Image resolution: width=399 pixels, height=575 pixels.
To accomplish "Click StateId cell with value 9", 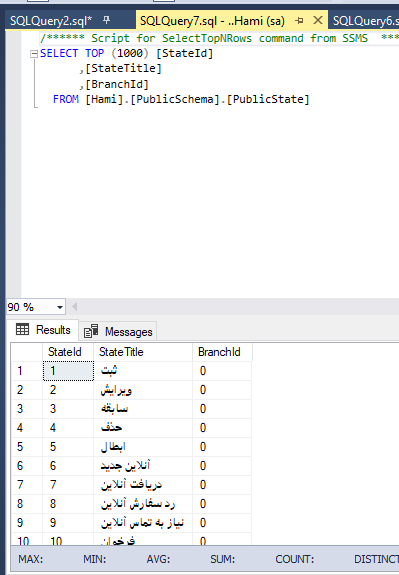I will point(68,523).
